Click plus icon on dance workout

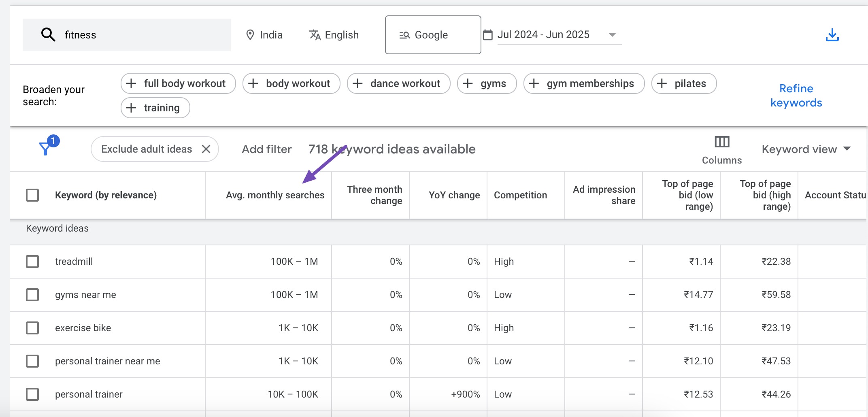357,83
